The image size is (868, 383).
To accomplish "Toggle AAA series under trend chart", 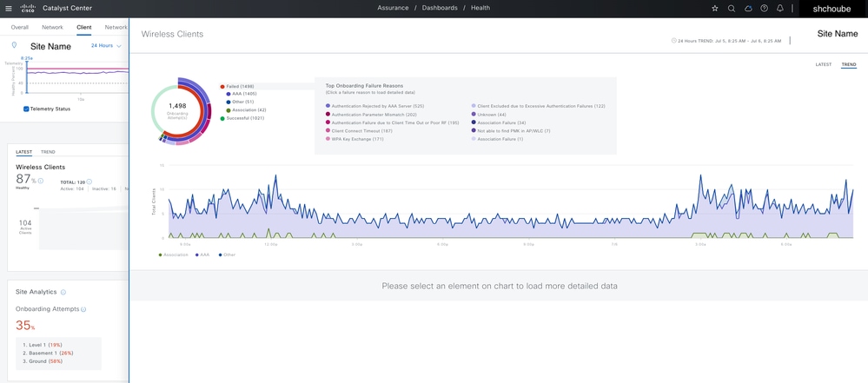I will click(202, 254).
